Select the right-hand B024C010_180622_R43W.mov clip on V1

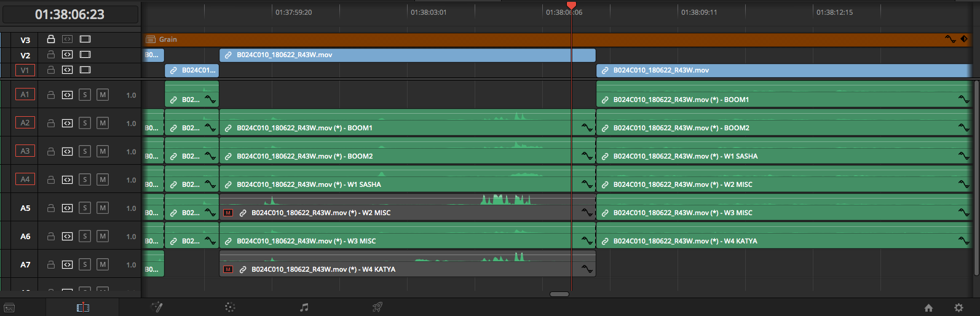pos(783,70)
